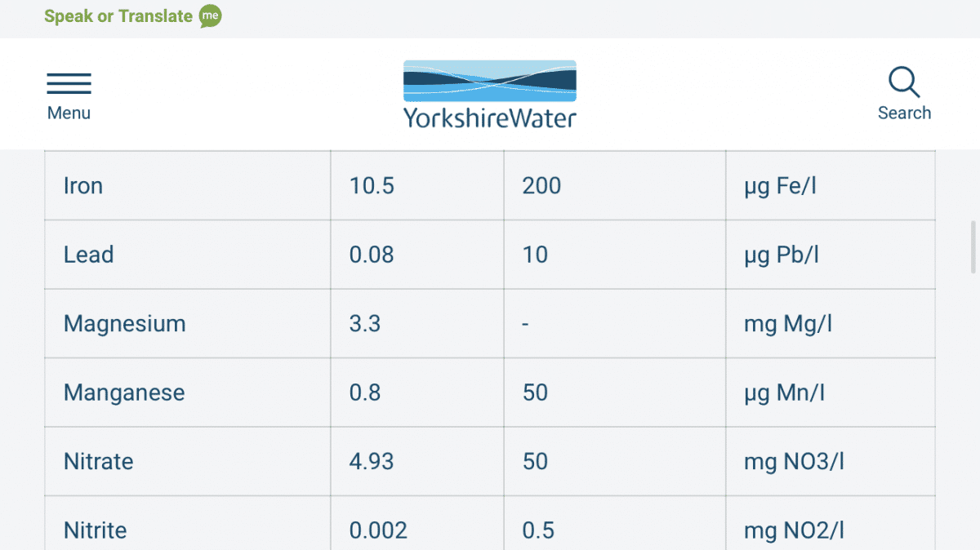This screenshot has width=980, height=550.
Task: Click the Manganese parameter cell
Action: point(188,393)
